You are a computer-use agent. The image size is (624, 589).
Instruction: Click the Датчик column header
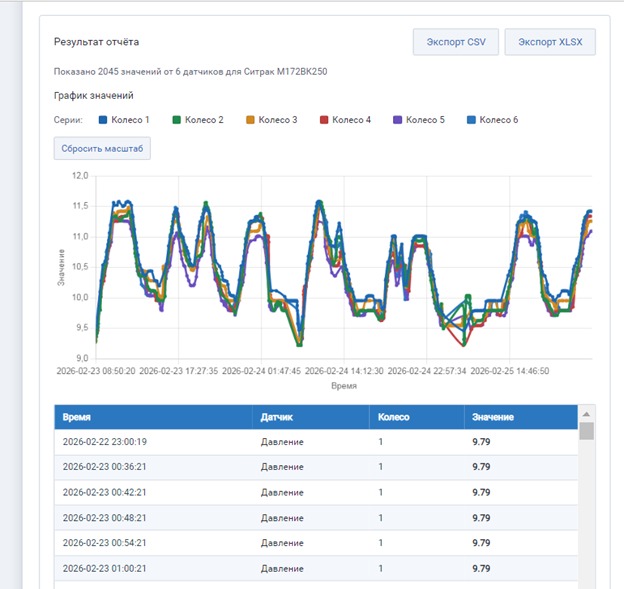277,416
